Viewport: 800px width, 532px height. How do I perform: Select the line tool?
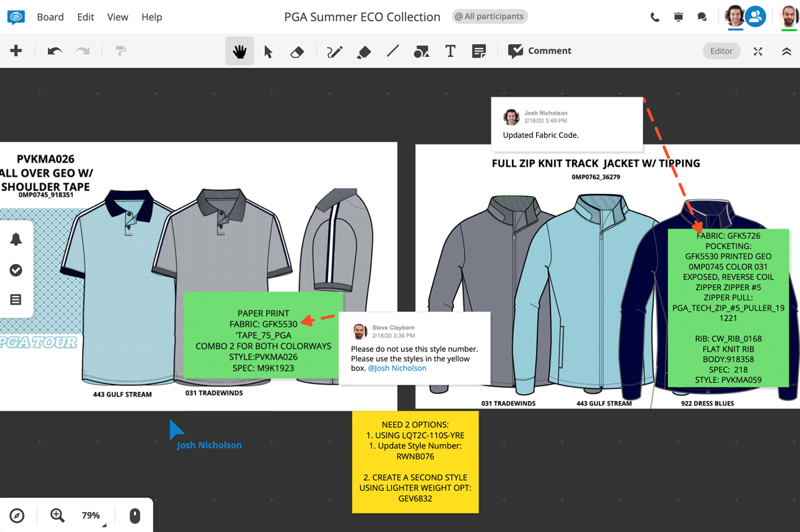click(393, 51)
